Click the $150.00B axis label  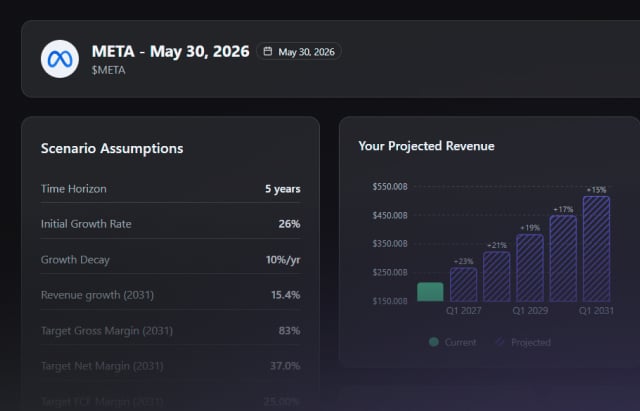[390, 301]
